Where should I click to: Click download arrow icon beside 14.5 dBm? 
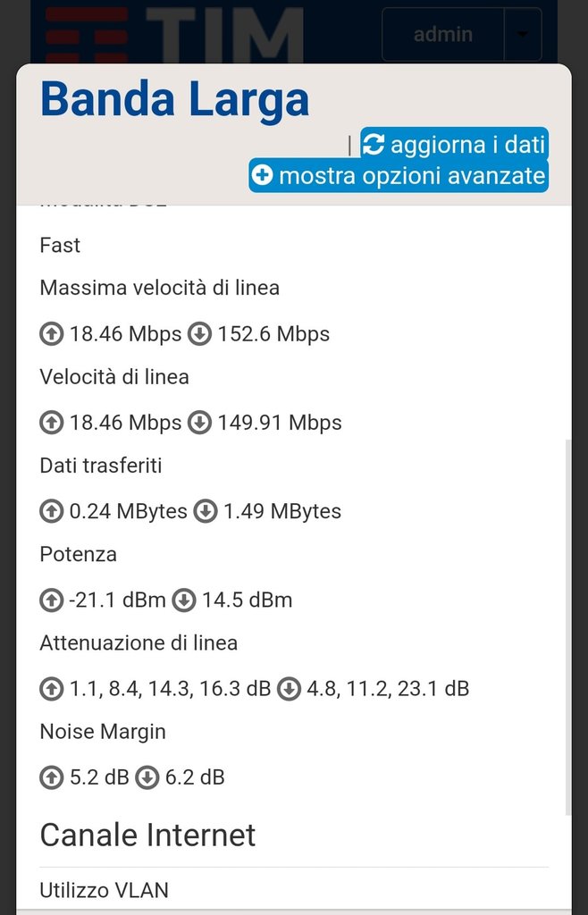[x=184, y=600]
